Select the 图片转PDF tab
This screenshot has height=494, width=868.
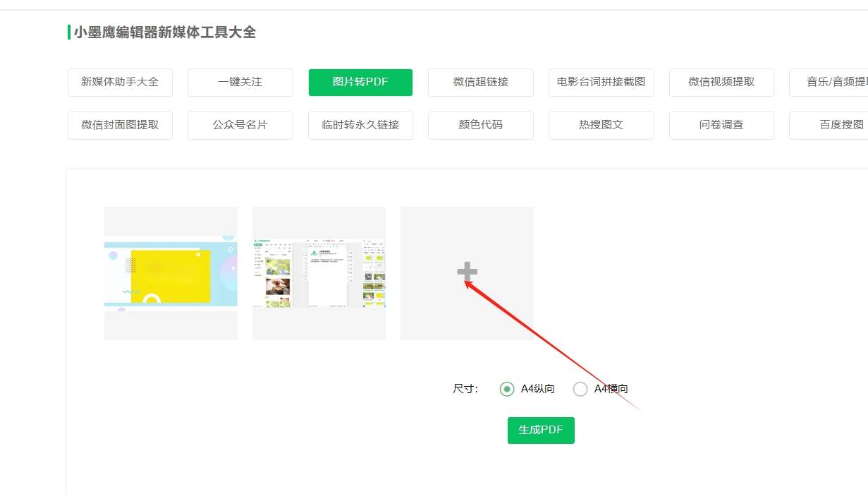click(x=360, y=82)
